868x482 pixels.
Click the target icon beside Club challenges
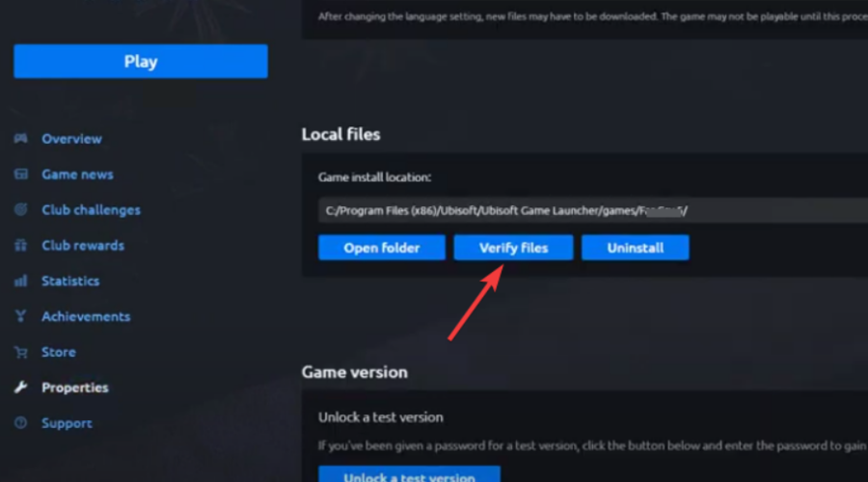click(20, 210)
